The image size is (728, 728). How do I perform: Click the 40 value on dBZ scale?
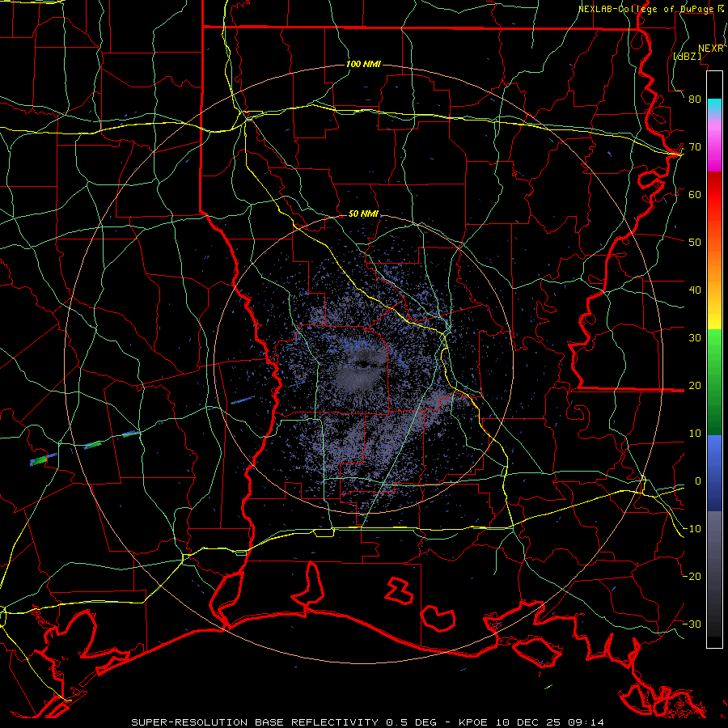click(x=695, y=290)
